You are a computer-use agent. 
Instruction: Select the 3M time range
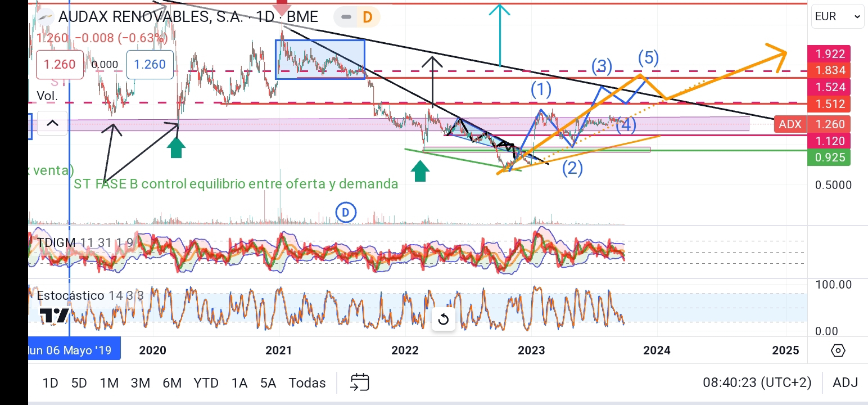click(140, 383)
